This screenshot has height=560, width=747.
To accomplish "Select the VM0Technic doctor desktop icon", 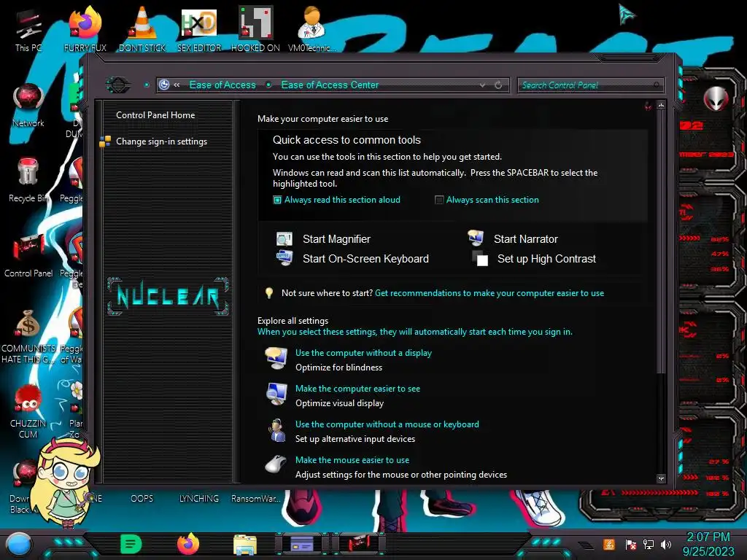I will point(312,30).
